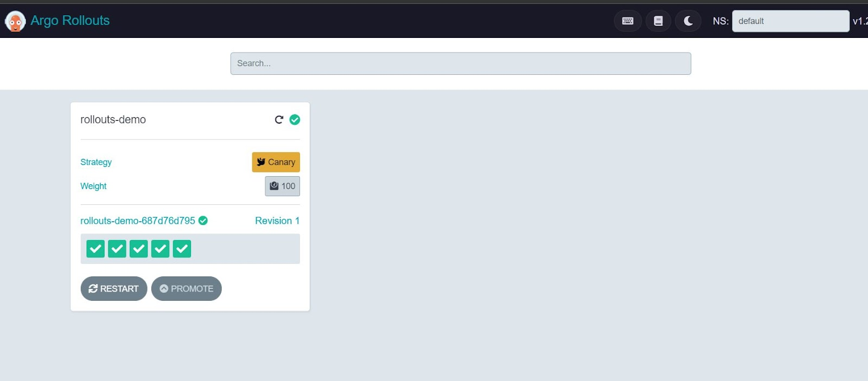
Task: Click the PROMOTE button
Action: tap(187, 289)
